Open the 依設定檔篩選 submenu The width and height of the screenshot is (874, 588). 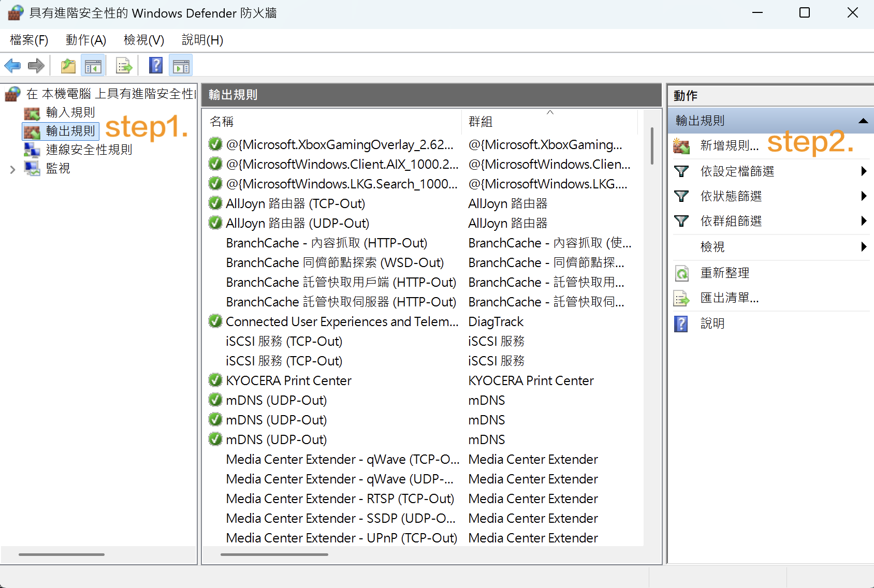click(x=737, y=171)
